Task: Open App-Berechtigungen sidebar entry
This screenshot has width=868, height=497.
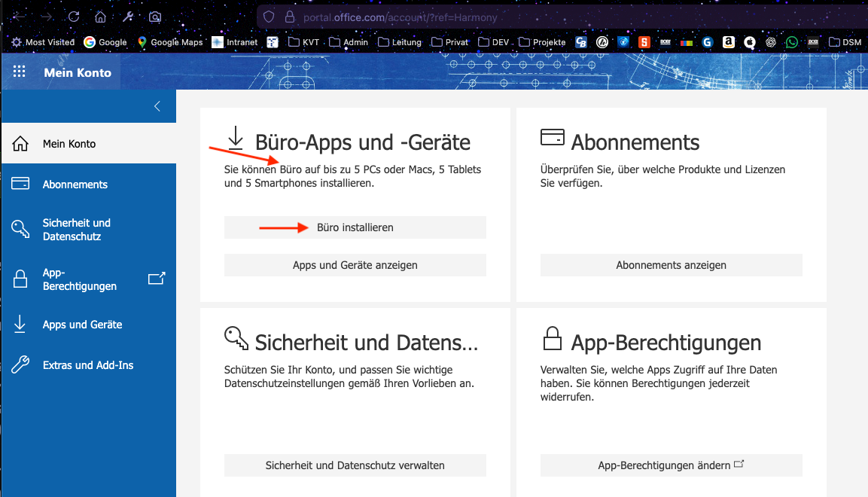Action: pyautogui.click(x=89, y=279)
